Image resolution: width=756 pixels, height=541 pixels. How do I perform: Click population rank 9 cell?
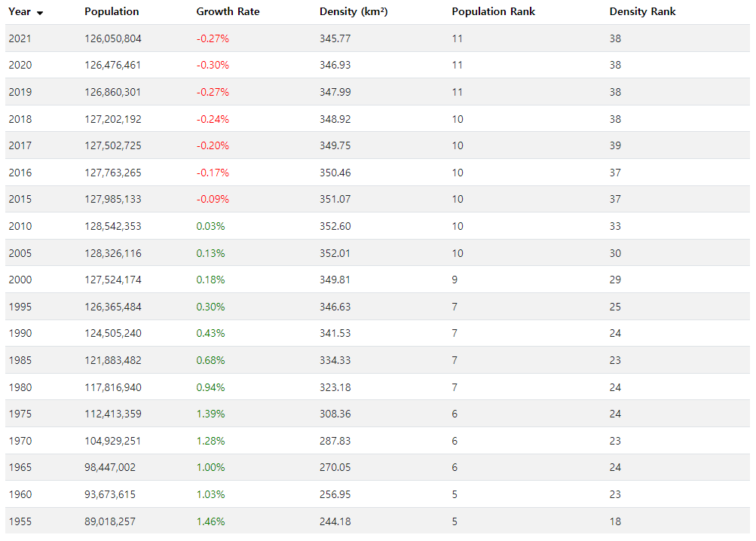[455, 280]
